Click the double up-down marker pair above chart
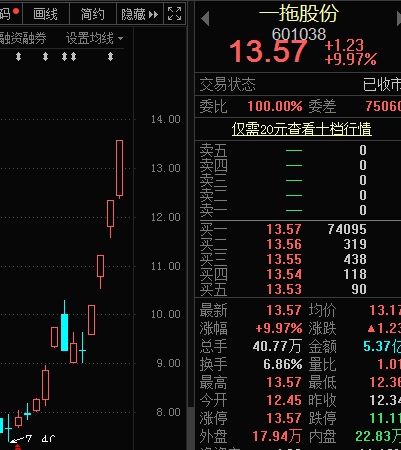 pos(69,57)
